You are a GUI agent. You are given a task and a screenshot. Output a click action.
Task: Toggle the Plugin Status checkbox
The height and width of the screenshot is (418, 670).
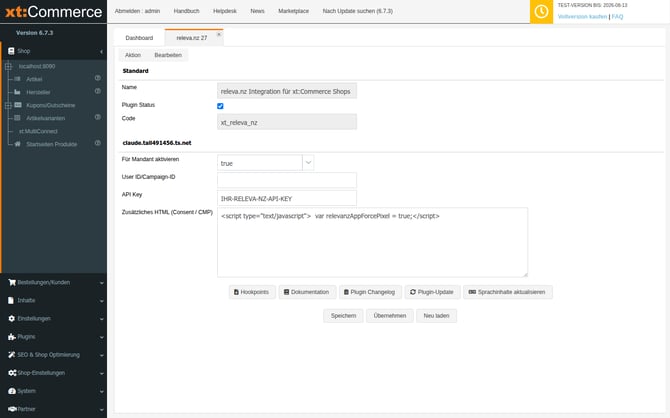220,106
